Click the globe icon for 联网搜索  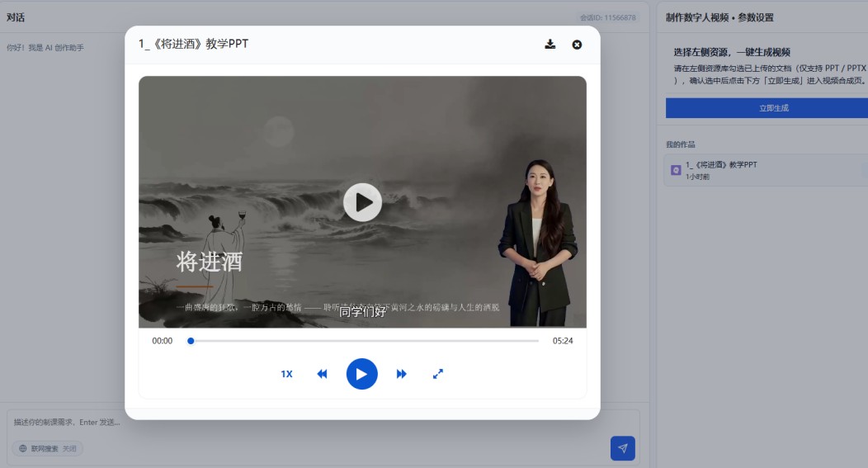[x=23, y=449]
